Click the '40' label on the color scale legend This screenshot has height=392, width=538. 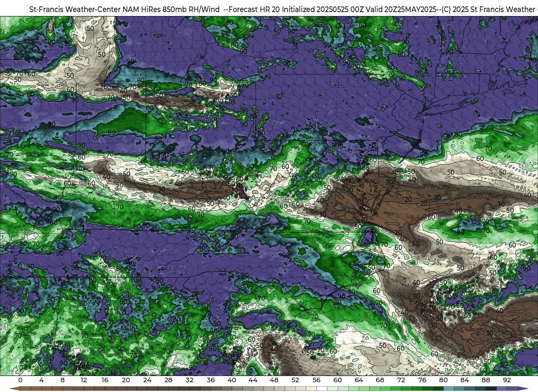[x=232, y=380]
